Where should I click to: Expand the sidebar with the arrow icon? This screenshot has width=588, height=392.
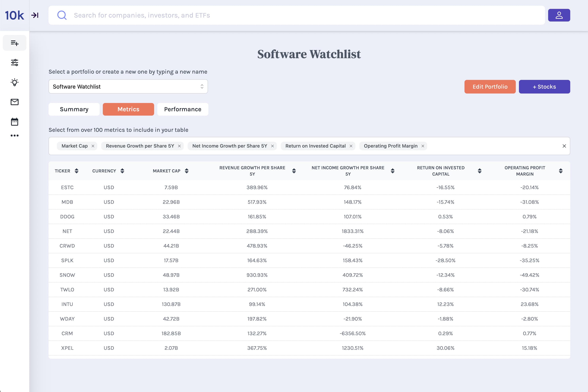click(35, 15)
